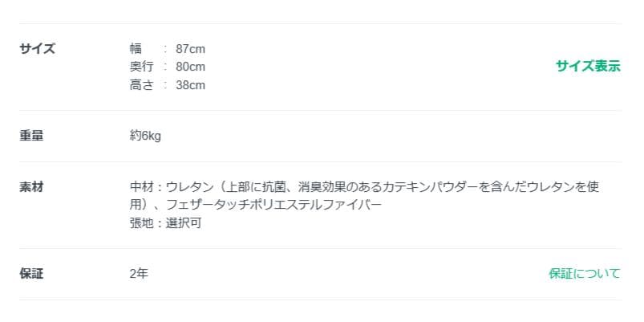
Task: Click the 選択可 upholstery value
Action: pos(184,222)
